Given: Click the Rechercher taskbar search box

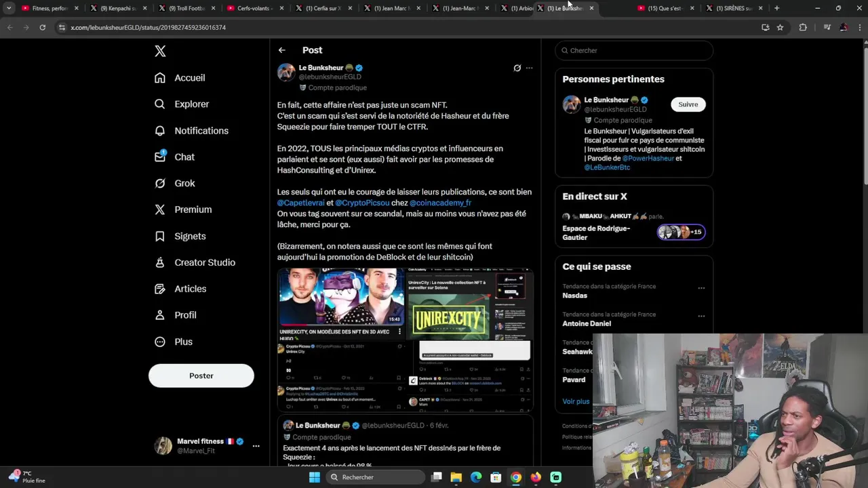Looking at the screenshot, I should pyautogui.click(x=374, y=477).
